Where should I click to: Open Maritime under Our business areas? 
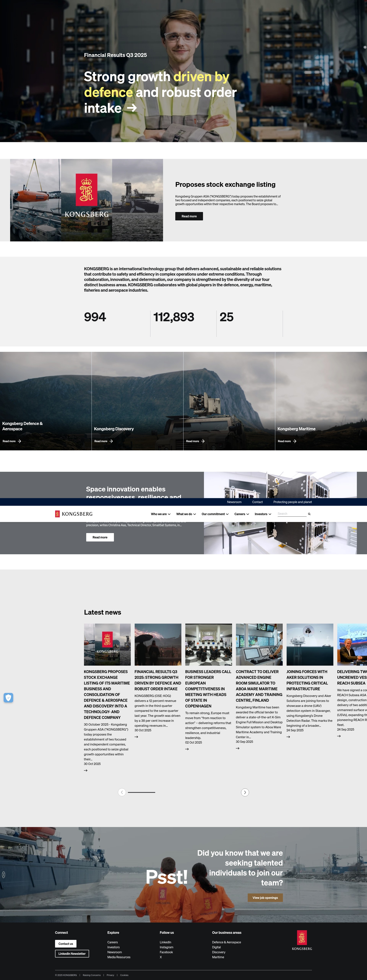[218, 957]
